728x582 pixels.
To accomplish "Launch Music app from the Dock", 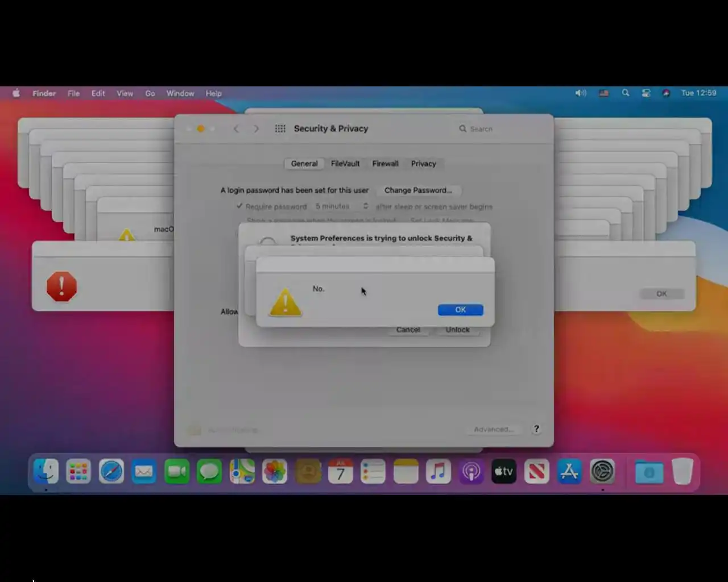I will [x=439, y=471].
